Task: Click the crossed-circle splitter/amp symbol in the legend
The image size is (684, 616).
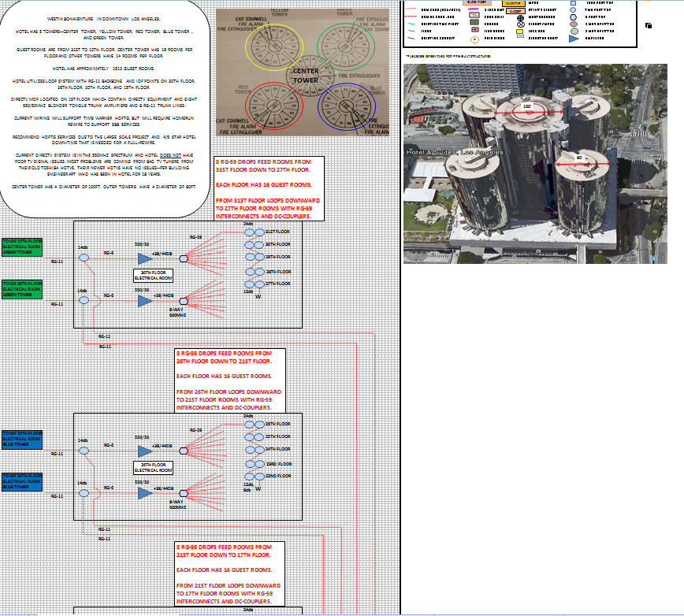Action: [x=520, y=24]
